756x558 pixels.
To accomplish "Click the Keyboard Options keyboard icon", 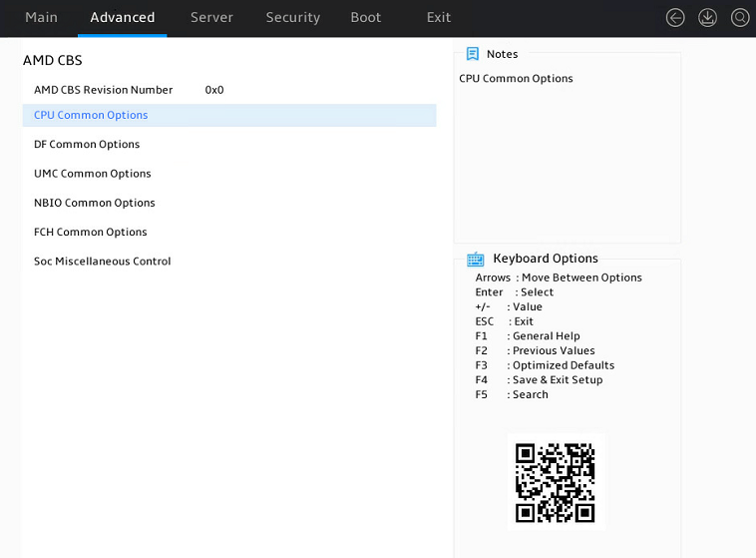I will pyautogui.click(x=476, y=260).
